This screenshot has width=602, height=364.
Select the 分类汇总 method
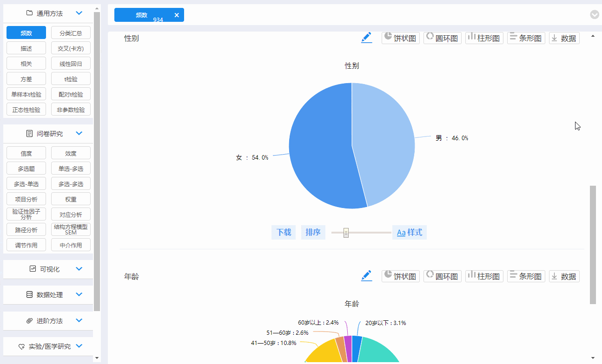pos(71,33)
